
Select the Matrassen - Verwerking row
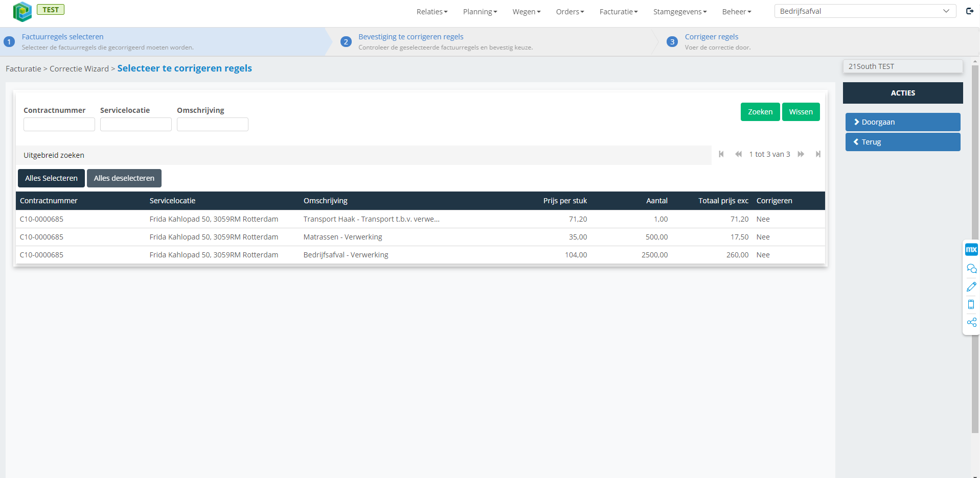[420, 237]
